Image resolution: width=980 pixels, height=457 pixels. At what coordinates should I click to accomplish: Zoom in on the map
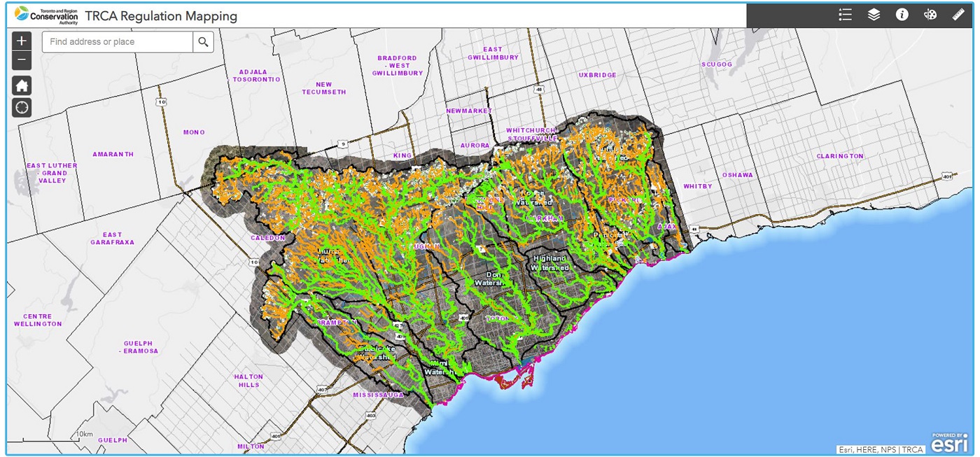[x=21, y=41]
